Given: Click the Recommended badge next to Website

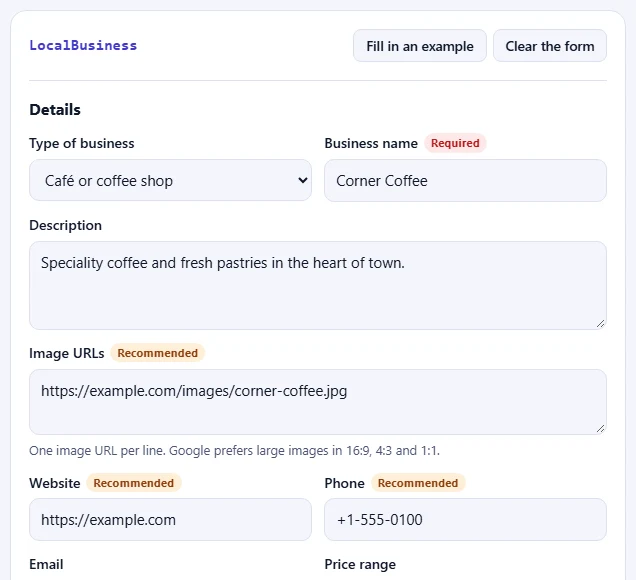Looking at the screenshot, I should (x=133, y=483).
